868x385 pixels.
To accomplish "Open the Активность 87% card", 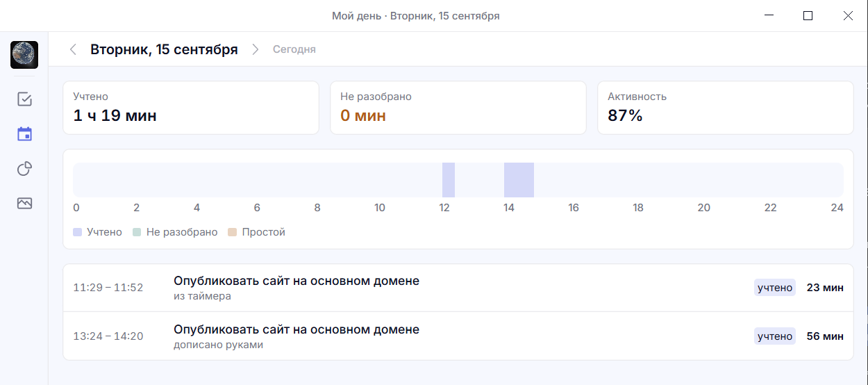I will [x=726, y=108].
